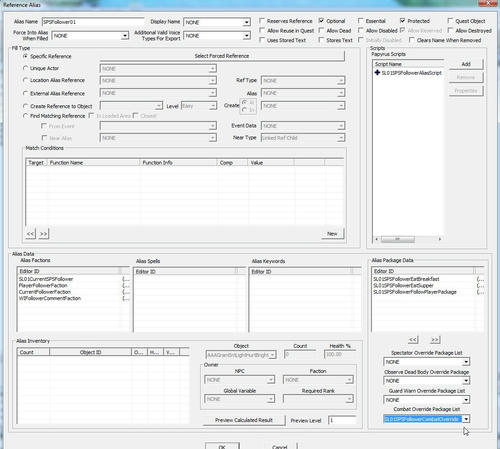500x449 pixels.
Task: Click right scroll arrow in Papyrus Scripts list
Action: click(x=440, y=239)
